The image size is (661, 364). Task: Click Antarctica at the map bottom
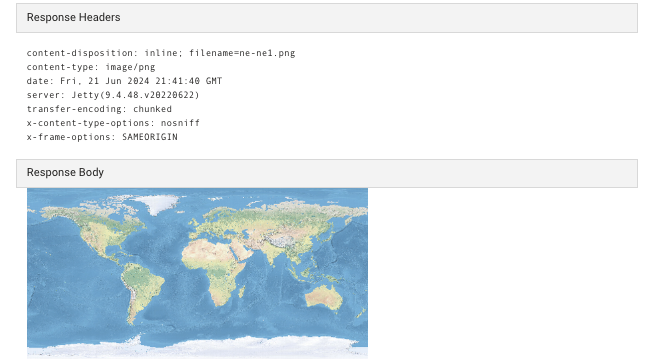coord(197,347)
